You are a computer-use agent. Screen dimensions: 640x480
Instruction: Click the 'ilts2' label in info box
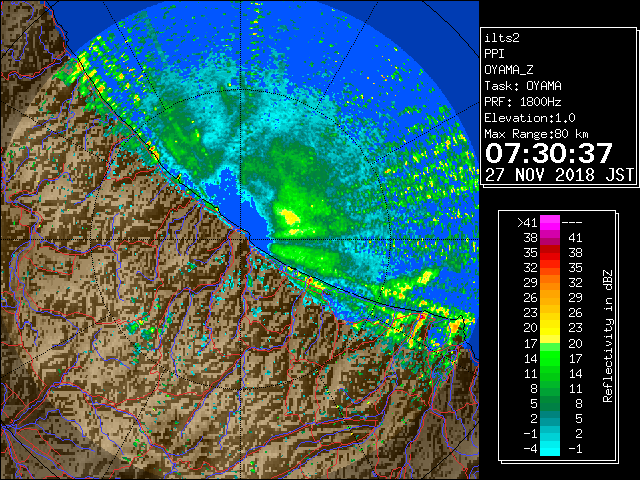502,38
